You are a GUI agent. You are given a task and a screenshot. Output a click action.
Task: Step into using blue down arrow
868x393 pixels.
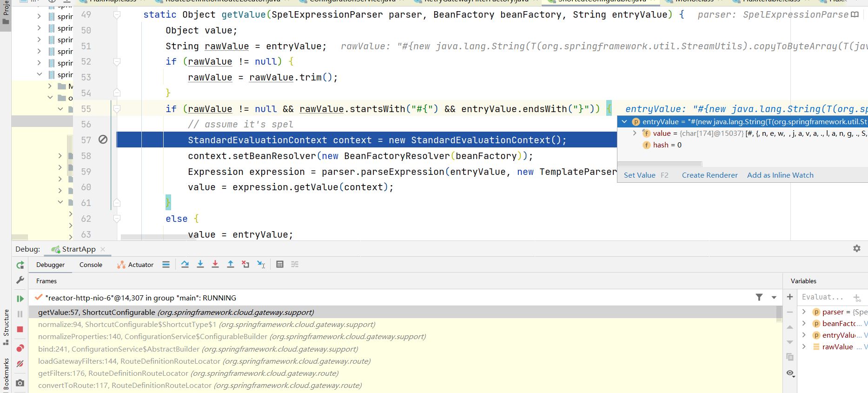(x=200, y=264)
